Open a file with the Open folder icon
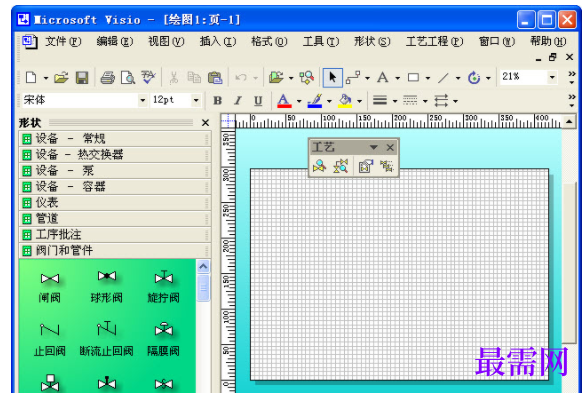The height and width of the screenshot is (393, 587). [61, 78]
